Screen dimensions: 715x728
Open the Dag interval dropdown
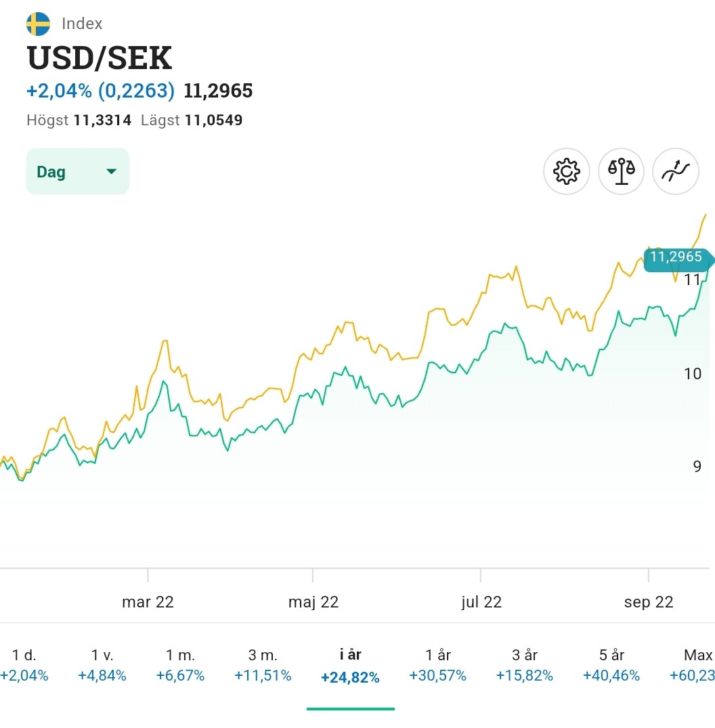point(77,171)
